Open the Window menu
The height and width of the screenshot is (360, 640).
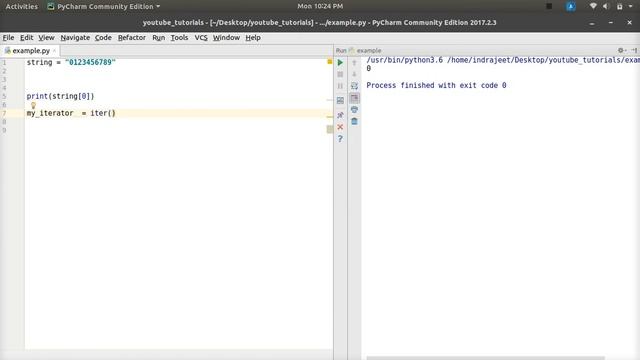coord(226,38)
